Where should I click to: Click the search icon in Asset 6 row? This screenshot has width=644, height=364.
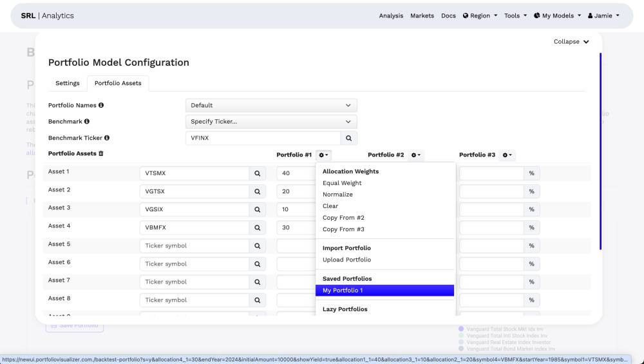257,263
